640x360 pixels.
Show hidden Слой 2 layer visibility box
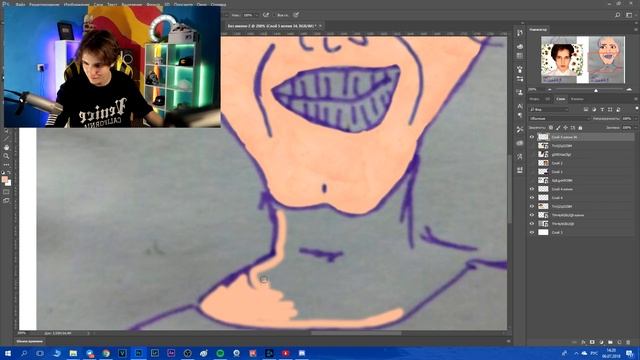point(532,163)
